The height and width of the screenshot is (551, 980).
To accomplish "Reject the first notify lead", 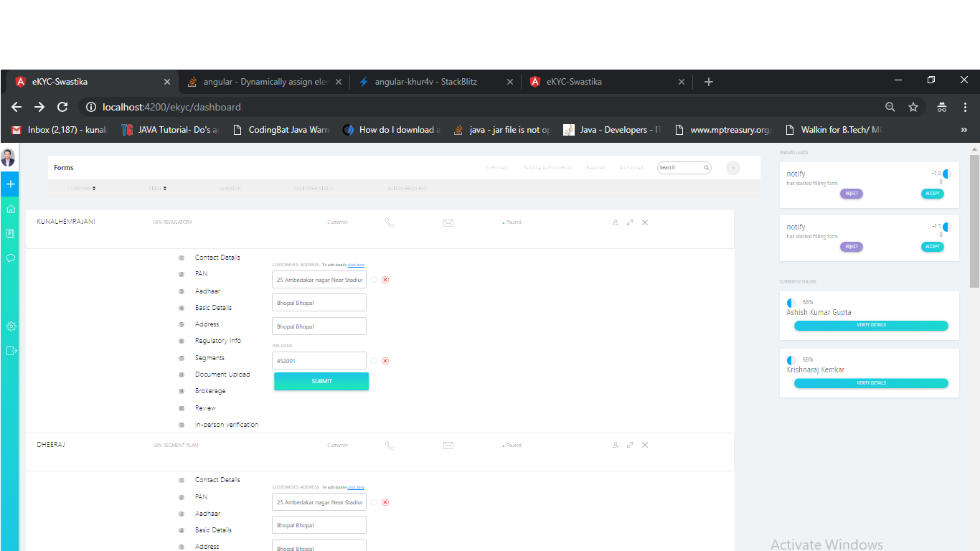I will (x=852, y=194).
